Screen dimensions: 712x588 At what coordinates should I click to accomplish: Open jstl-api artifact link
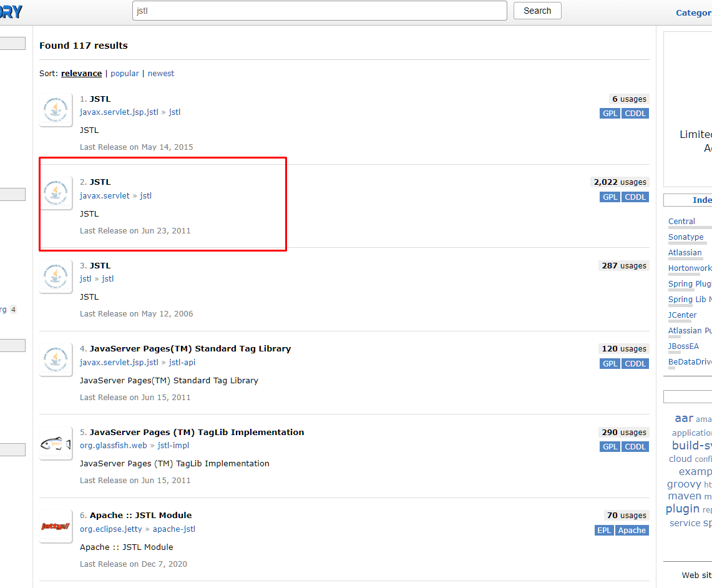pos(182,362)
